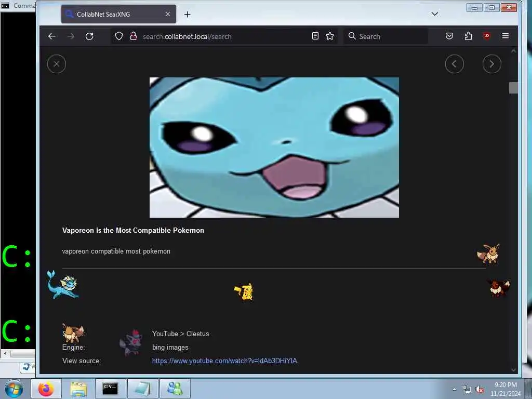532x399 pixels.
Task: Open the uBlock Origin extension
Action: (x=487, y=36)
